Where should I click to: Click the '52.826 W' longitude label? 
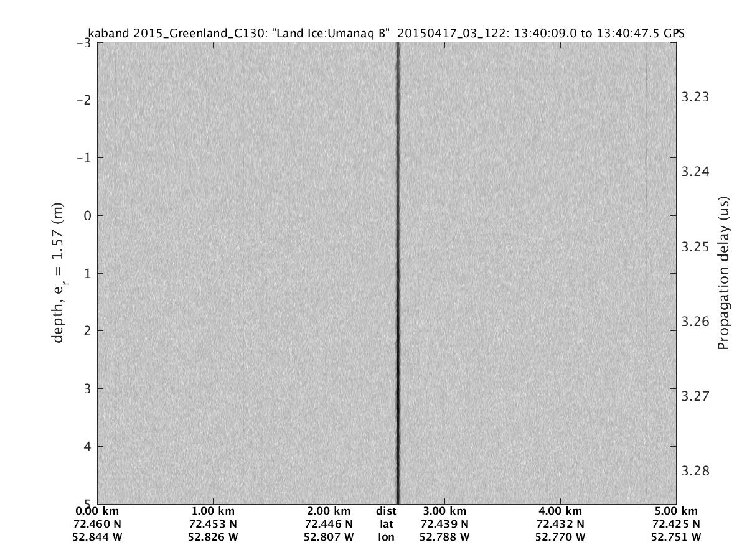tap(213, 537)
